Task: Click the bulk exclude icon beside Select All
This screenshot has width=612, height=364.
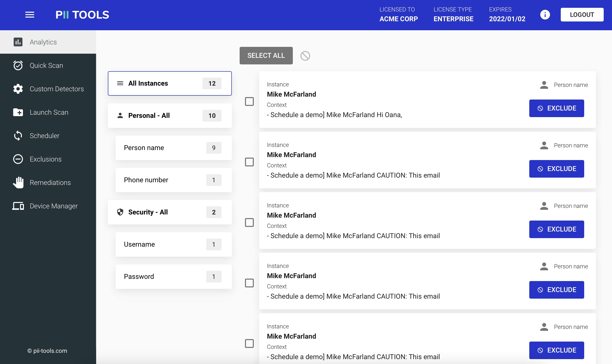Action: [305, 56]
